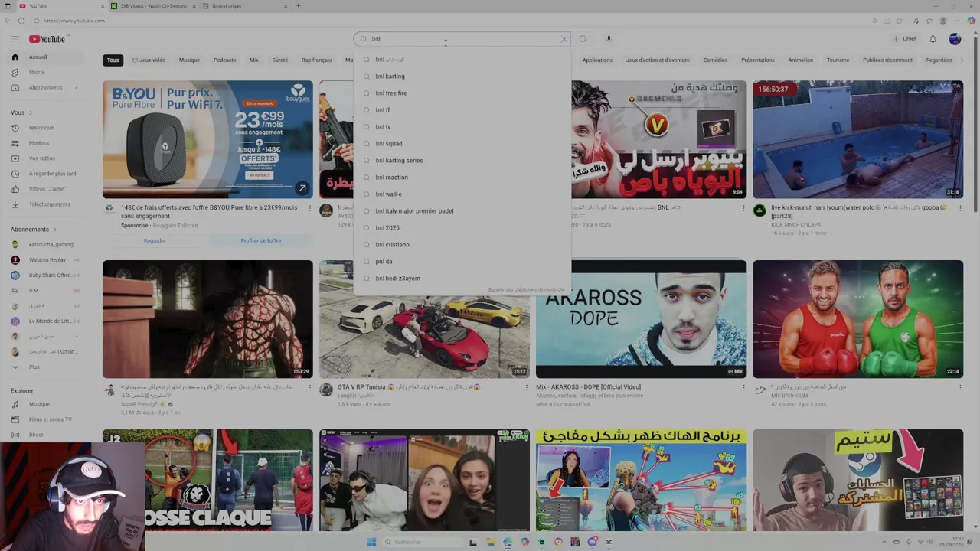Open the AKAROSS DOPE mix thumbnail
Screen dimensions: 980x551
pos(641,319)
